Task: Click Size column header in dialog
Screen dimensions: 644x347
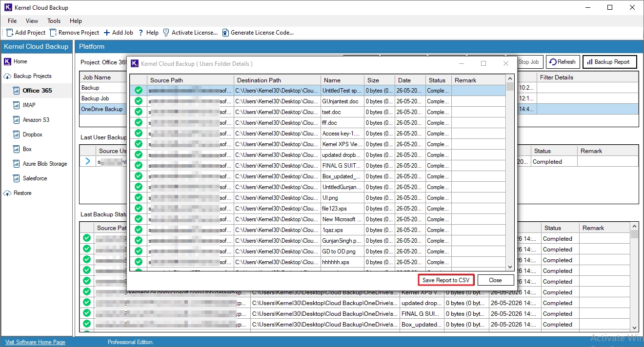Action: pyautogui.click(x=379, y=80)
